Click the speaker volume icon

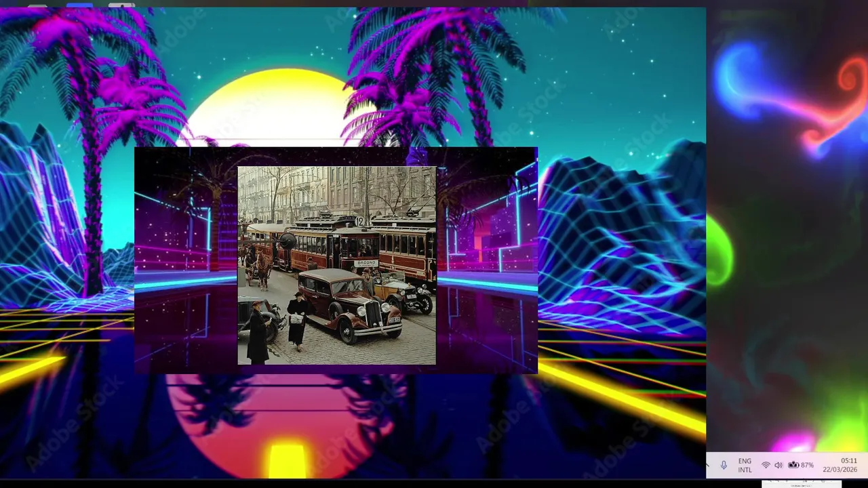(x=778, y=466)
